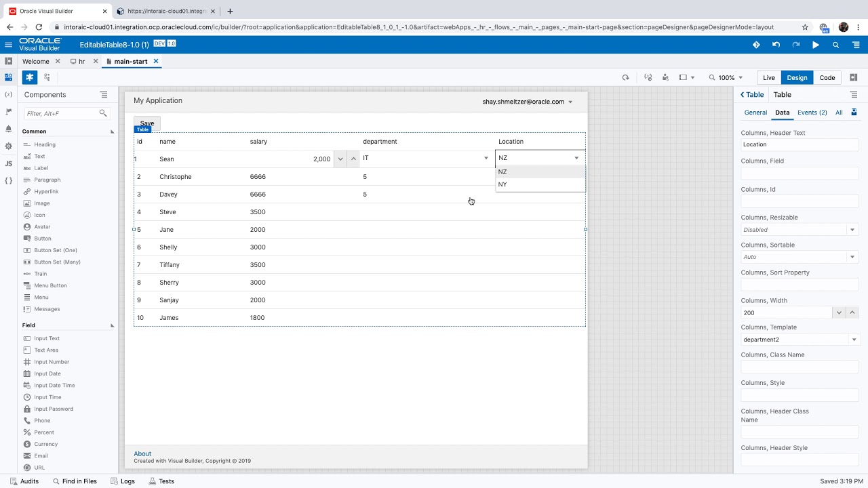This screenshot has height=488, width=868.
Task: Open the All properties tab
Action: click(839, 113)
